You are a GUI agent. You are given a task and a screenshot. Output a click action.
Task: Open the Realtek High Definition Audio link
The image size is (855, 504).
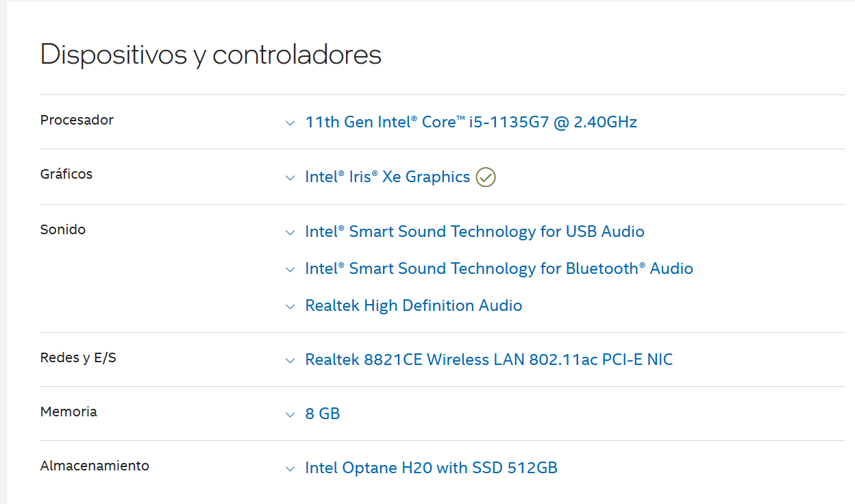tap(414, 305)
